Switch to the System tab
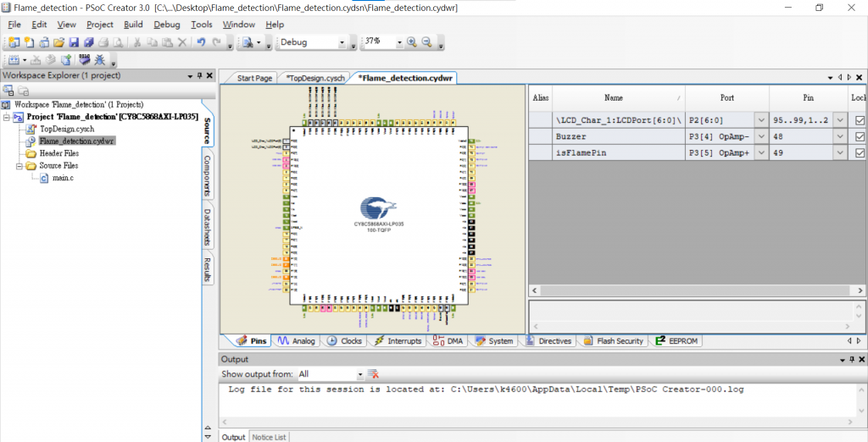Screen dimensions: 868x442 click(494, 340)
